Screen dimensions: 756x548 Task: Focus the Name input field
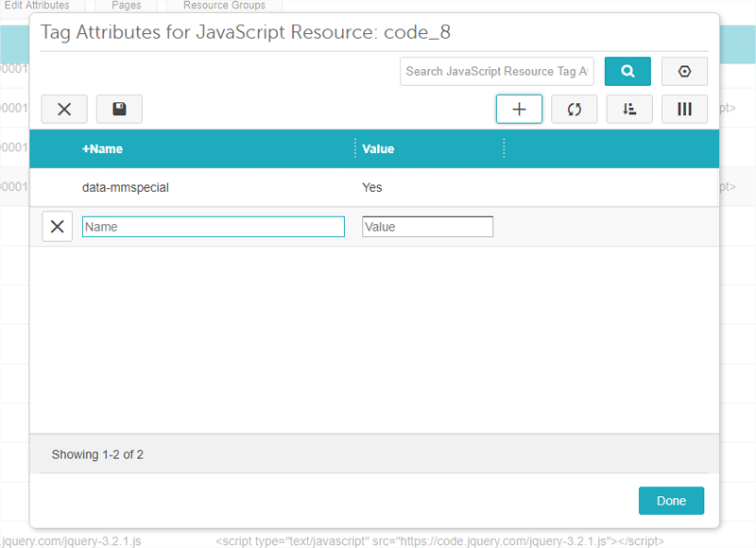[x=214, y=227]
